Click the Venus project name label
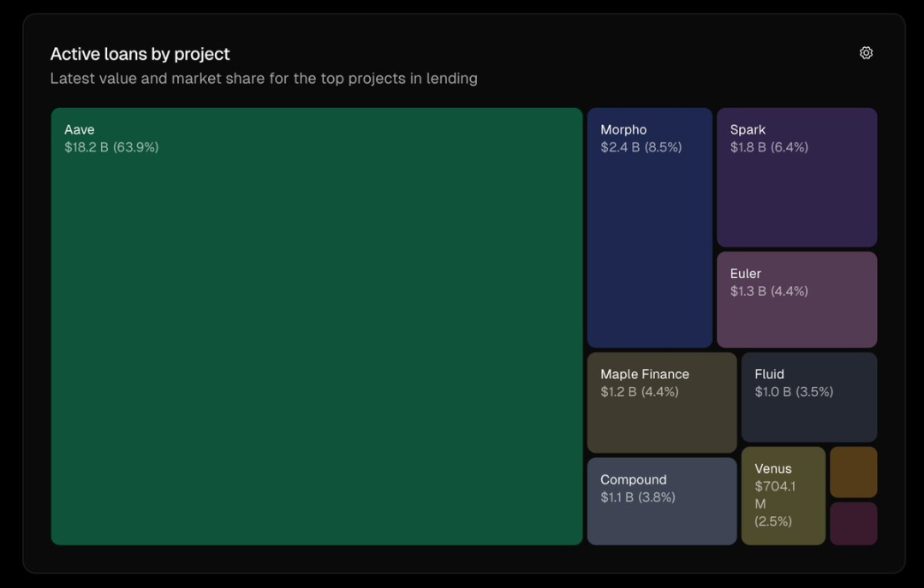The image size is (924, 588). (x=772, y=469)
